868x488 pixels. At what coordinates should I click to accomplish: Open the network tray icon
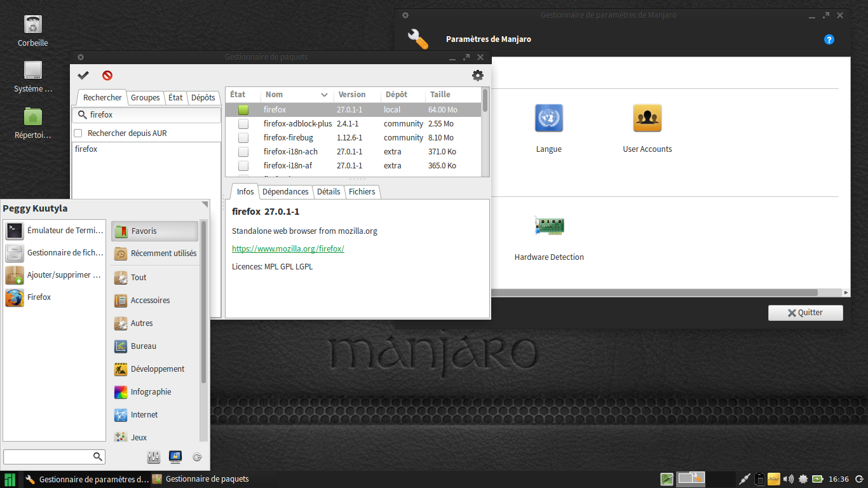point(744,479)
